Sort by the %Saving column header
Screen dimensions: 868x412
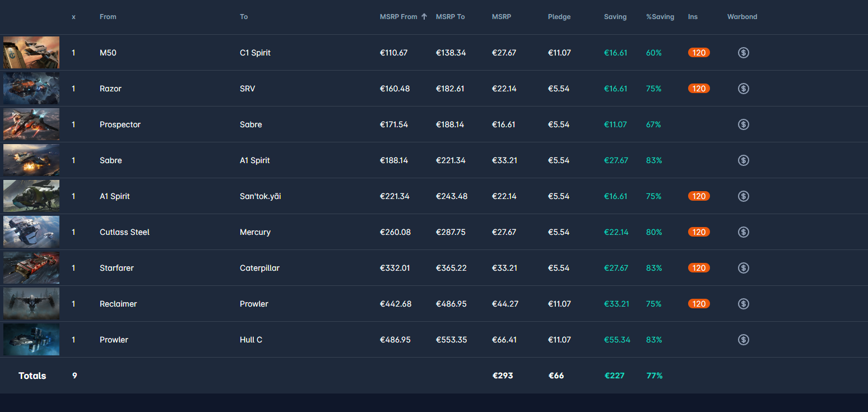tap(660, 17)
